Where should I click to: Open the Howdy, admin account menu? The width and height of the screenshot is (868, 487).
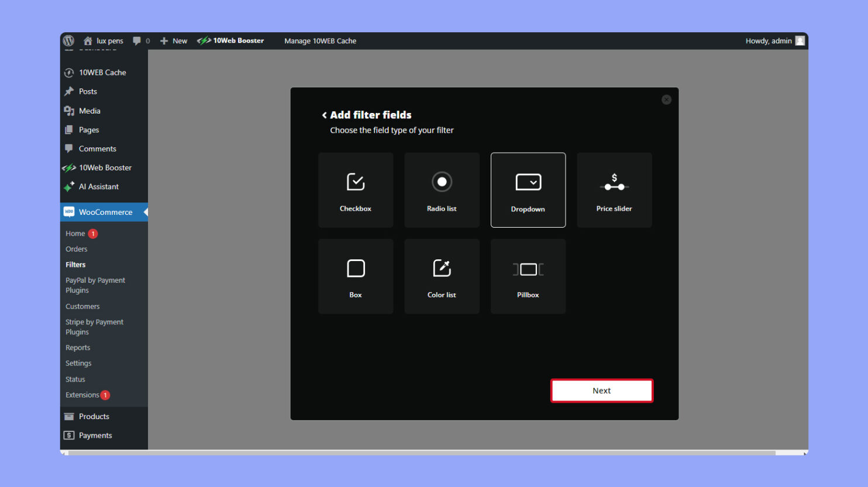coord(766,40)
